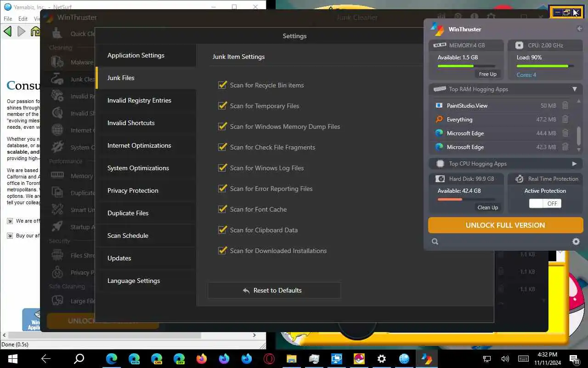Click the PaintStudio.View app icon
This screenshot has height=368, width=588.
tap(439, 105)
